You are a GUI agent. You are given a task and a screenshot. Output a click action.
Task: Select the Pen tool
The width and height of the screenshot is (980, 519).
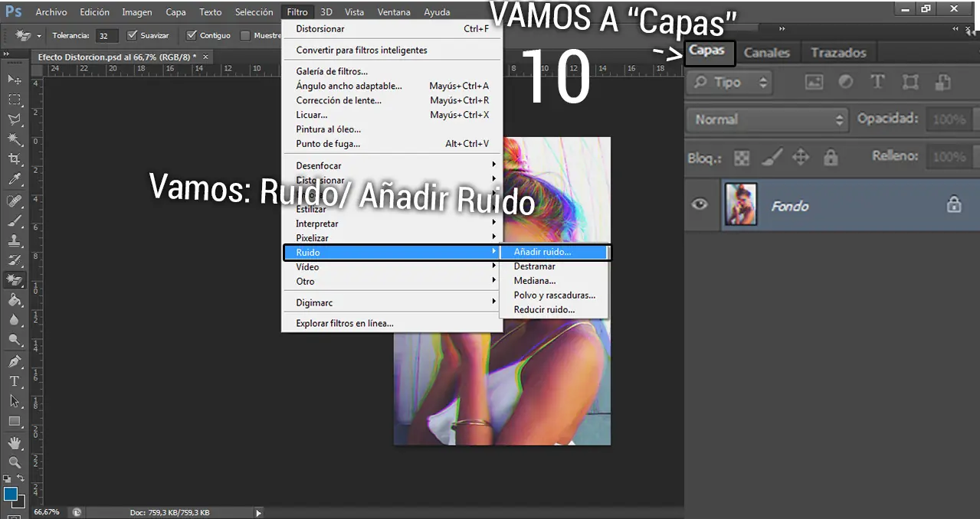(x=15, y=361)
